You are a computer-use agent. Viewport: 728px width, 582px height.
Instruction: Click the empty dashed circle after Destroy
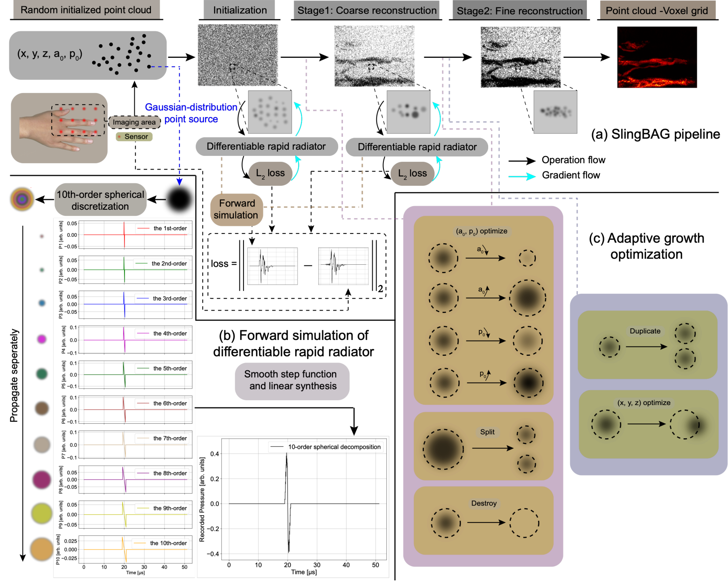pyautogui.click(x=524, y=523)
